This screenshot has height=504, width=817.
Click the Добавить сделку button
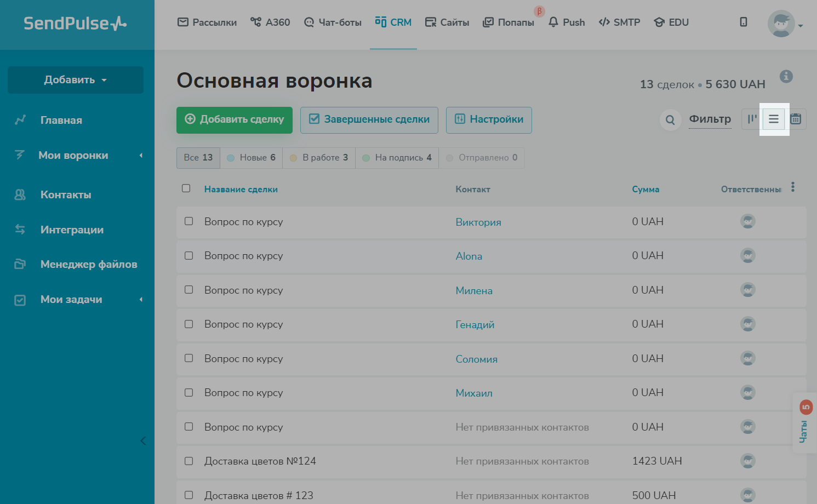click(x=235, y=120)
